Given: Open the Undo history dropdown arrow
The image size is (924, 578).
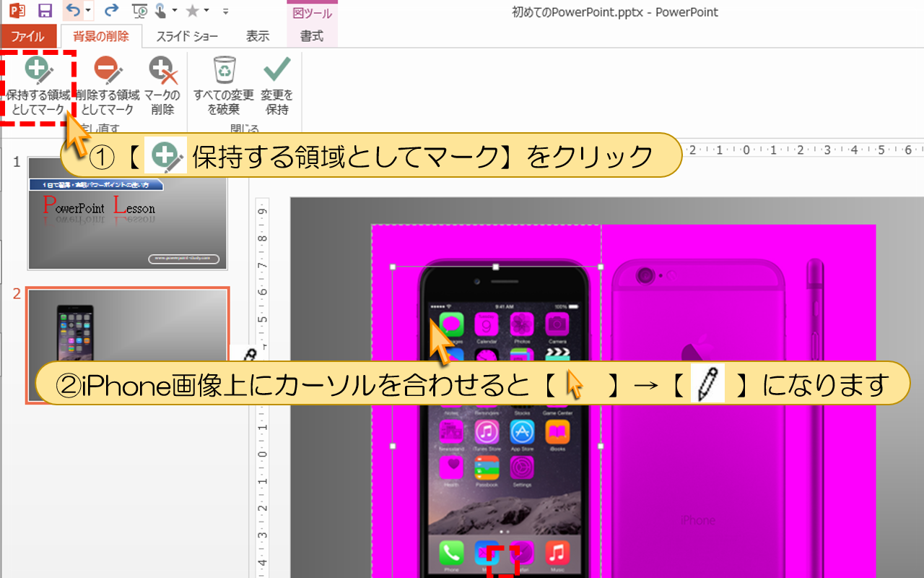Looking at the screenshot, I should [88, 11].
